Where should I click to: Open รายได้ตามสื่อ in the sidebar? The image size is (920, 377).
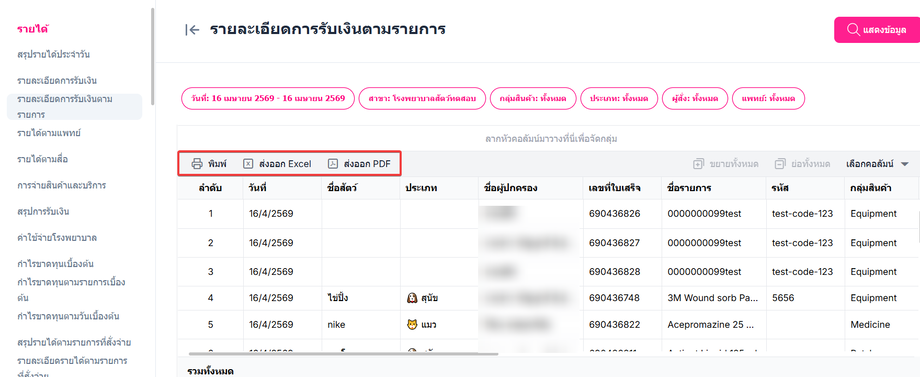44,159
